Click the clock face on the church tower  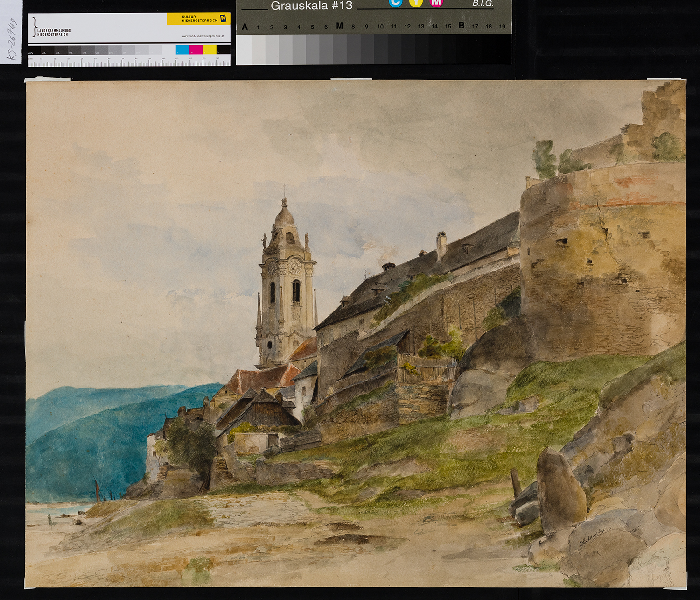[294, 267]
